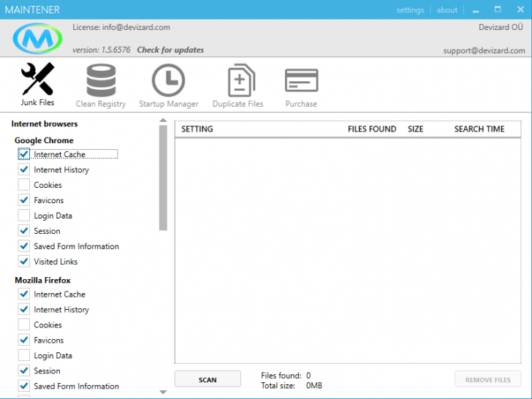Uncheck Mozilla Firefox Internet Cache
The image size is (532, 399).
point(23,294)
